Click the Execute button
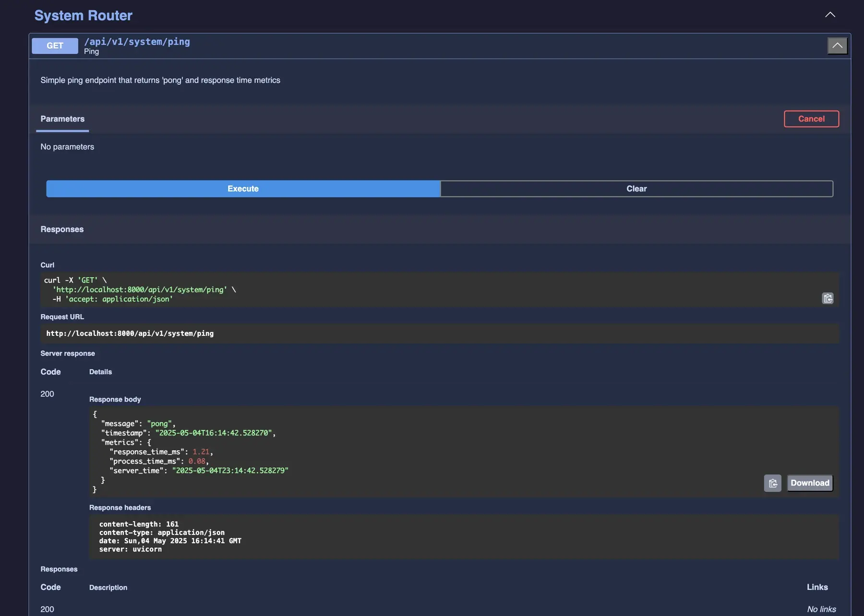 (243, 189)
